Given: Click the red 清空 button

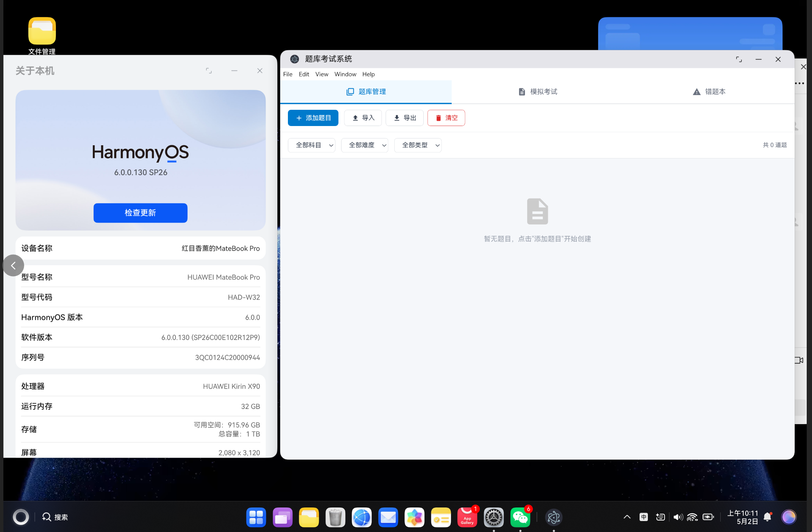Looking at the screenshot, I should [446, 118].
